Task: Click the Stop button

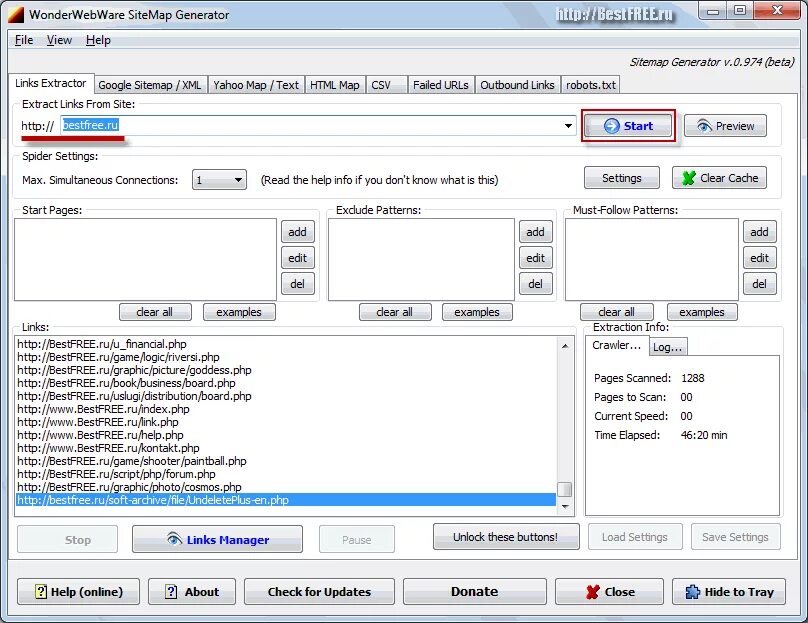Action: [x=68, y=540]
